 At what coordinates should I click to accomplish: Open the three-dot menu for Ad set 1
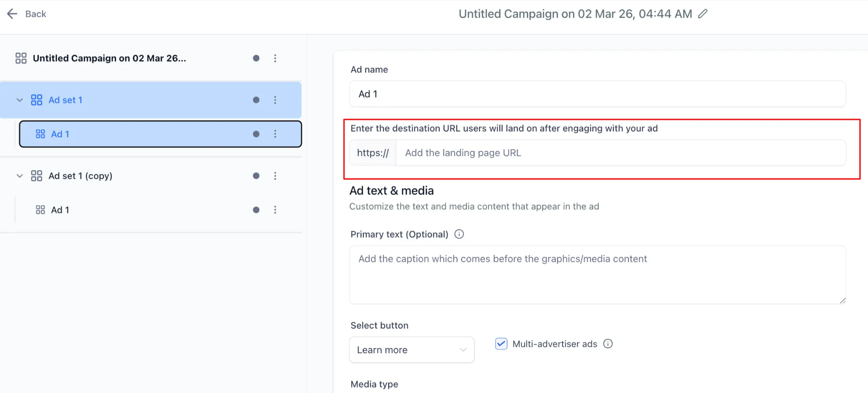tap(275, 100)
